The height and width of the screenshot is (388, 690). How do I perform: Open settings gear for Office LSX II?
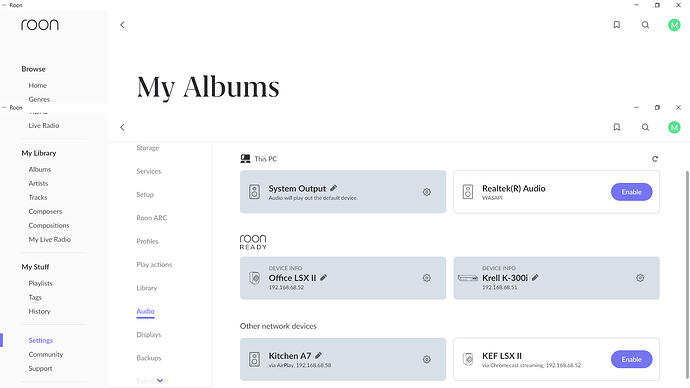(x=426, y=278)
